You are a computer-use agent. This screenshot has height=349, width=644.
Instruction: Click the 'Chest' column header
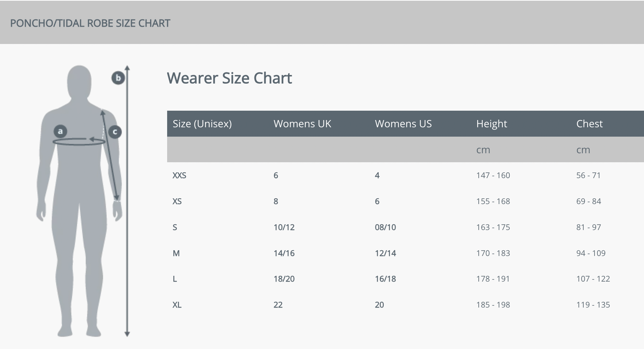(x=589, y=124)
